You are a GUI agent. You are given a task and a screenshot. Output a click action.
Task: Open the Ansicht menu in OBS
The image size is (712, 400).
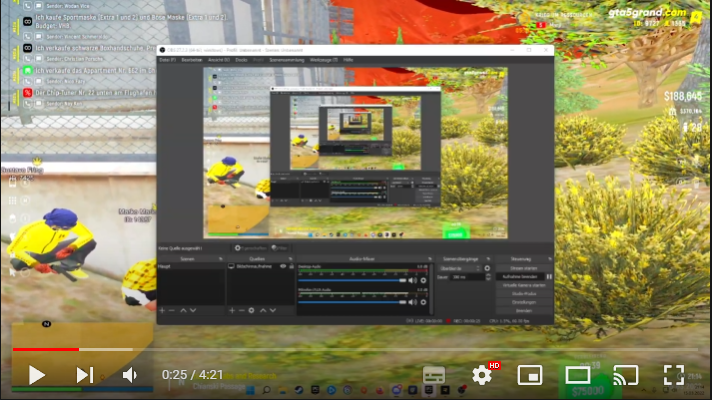218,60
